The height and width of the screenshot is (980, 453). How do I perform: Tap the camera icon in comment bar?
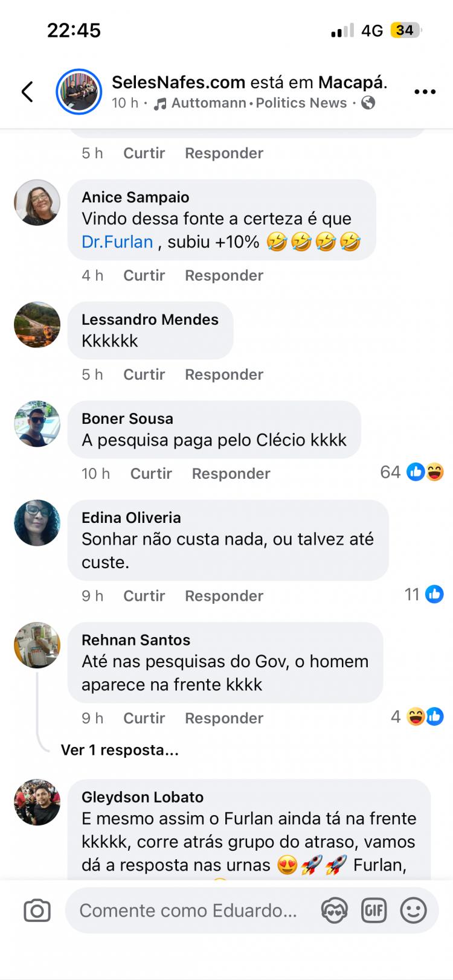[x=37, y=911]
